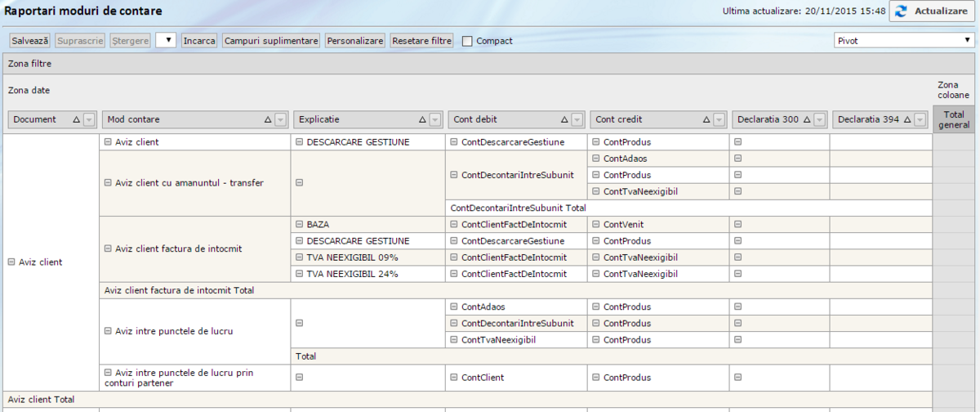Enable the Compact checkbox
This screenshot has width=980, height=412.
468,41
